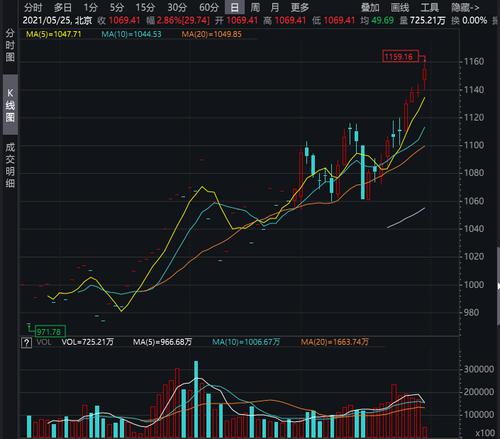This screenshot has width=500, height=439.
Task: Open the 分时图 side panel tab
Action: [x=10, y=45]
